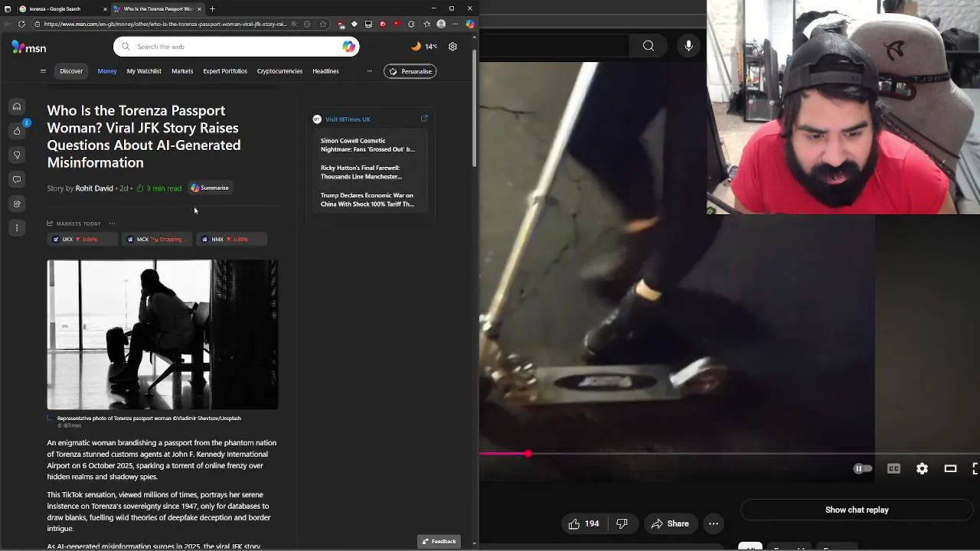Image resolution: width=980 pixels, height=551 pixels.
Task: Open a new browser tab
Action: point(212,9)
